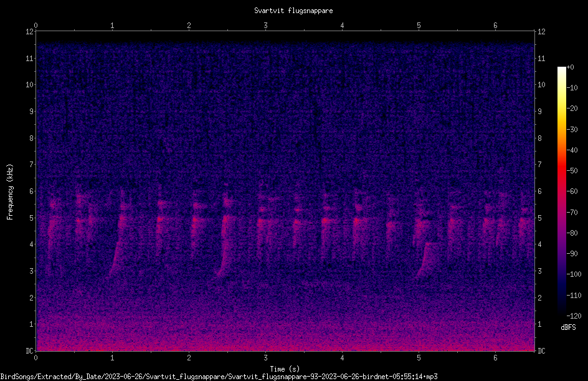Click '-80' on the dBFS scale
The image size is (588, 381).
[x=572, y=233]
